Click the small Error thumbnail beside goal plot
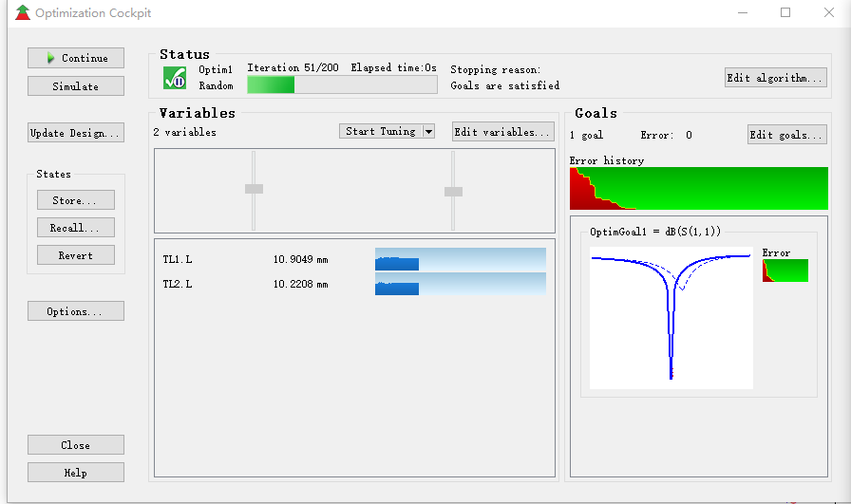Viewport: 851px width, 504px height. [785, 271]
